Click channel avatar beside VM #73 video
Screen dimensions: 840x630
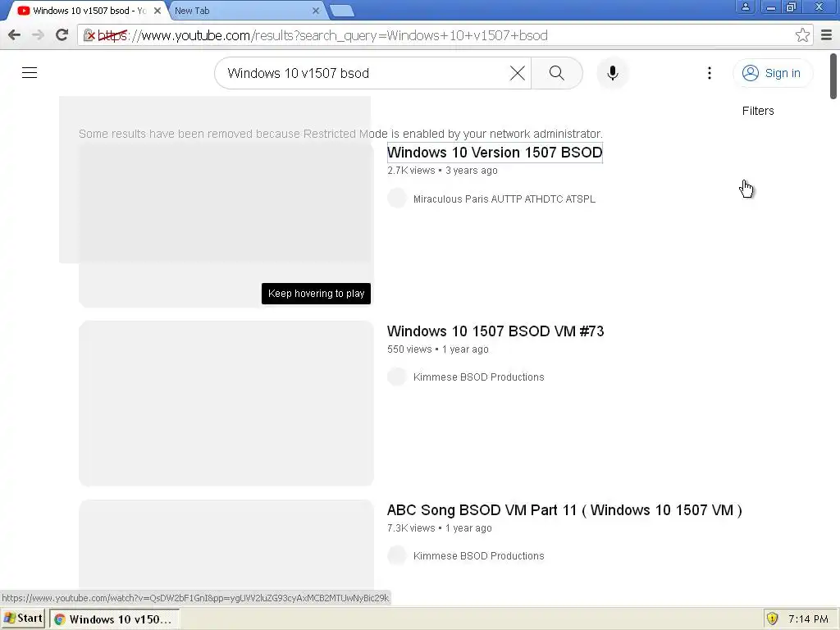[397, 377]
